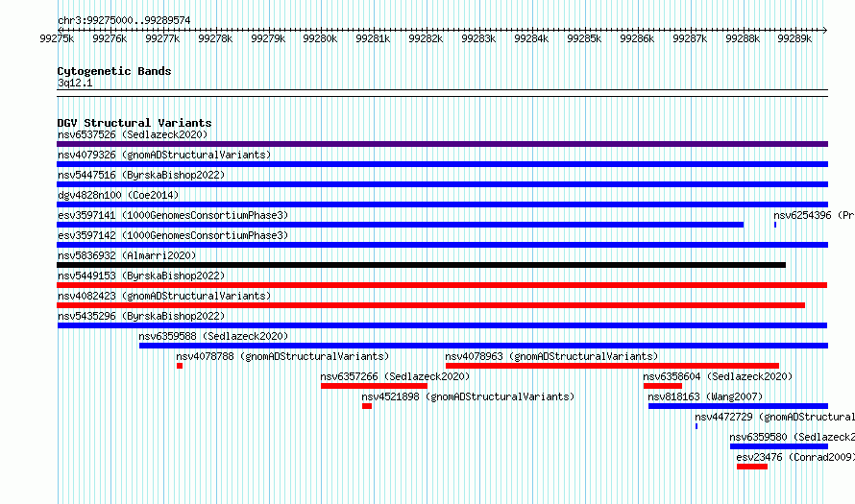
Task: Open the nsv818163 (Wang2007) label
Action: [x=705, y=396]
